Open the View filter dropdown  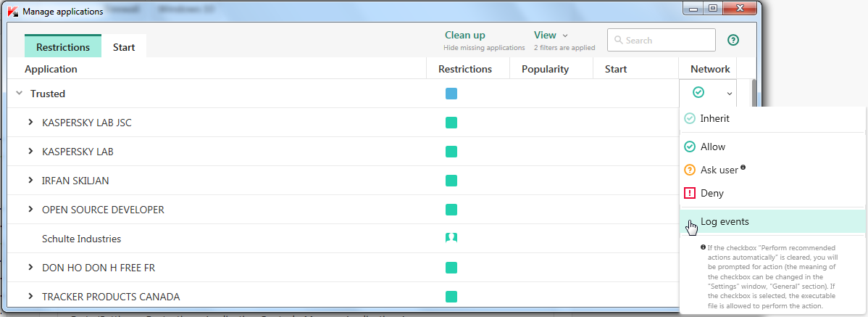(551, 36)
